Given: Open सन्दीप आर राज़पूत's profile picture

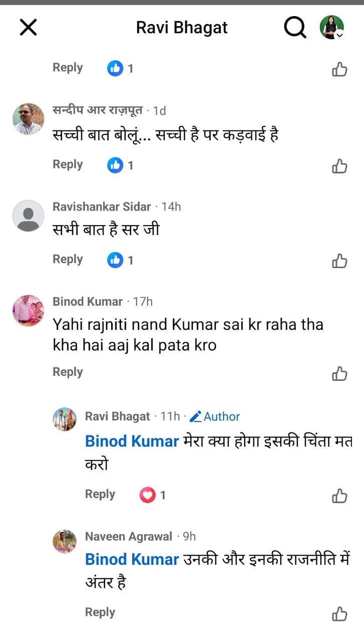Looking at the screenshot, I should (x=28, y=119).
